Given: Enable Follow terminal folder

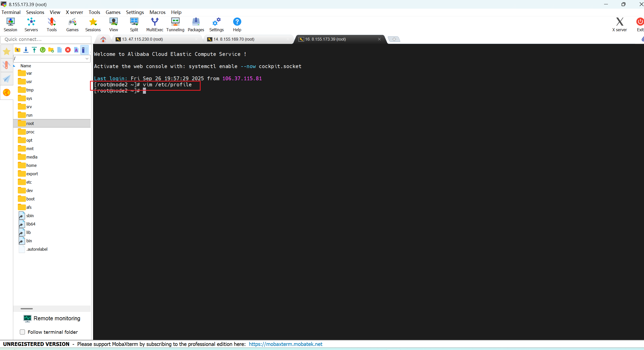Looking at the screenshot, I should tap(22, 332).
